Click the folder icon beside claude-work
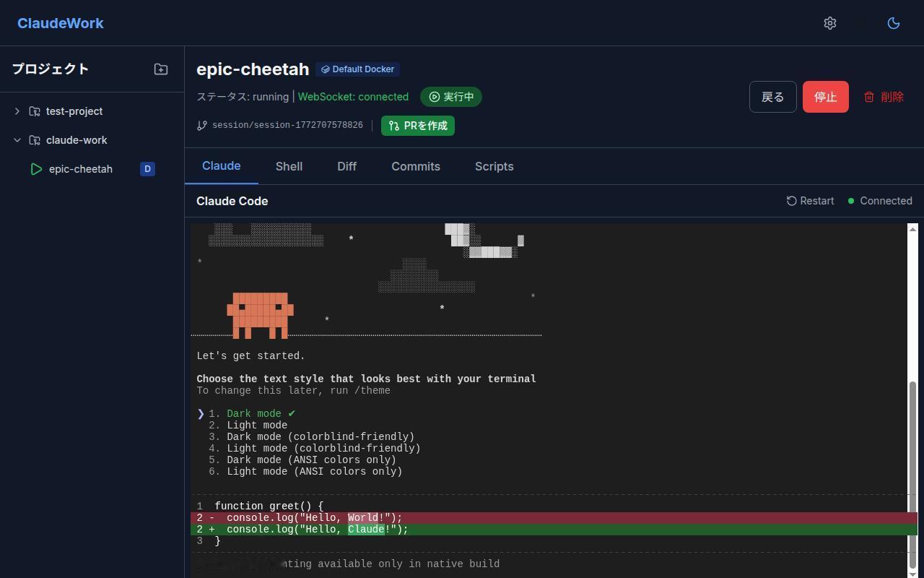The height and width of the screenshot is (578, 924). click(x=35, y=140)
